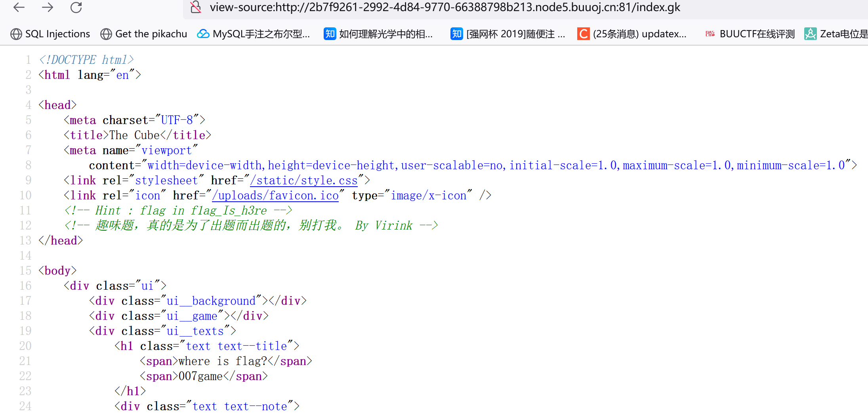The image size is (868, 413).
Task: Follow the /uploads/favicon.ico link
Action: pyautogui.click(x=275, y=195)
